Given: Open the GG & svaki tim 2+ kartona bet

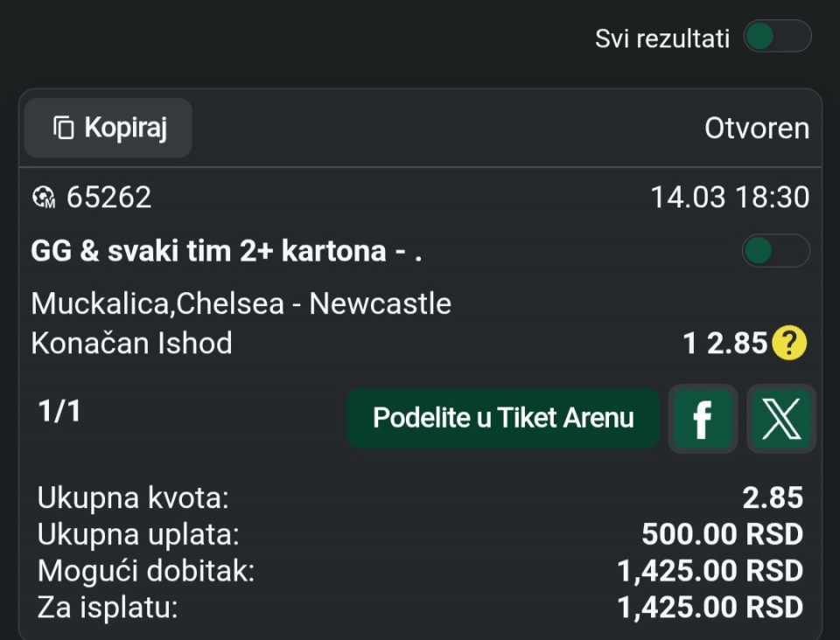Looking at the screenshot, I should [226, 252].
